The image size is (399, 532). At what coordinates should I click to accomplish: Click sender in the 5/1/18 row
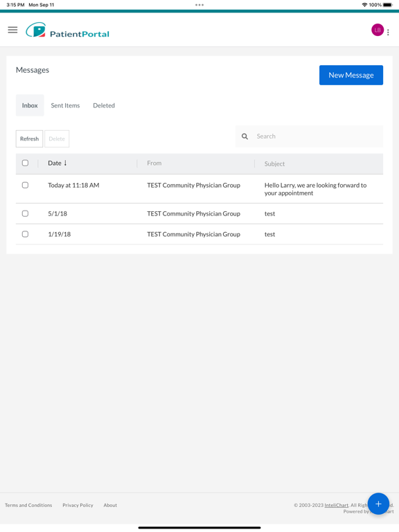point(193,214)
